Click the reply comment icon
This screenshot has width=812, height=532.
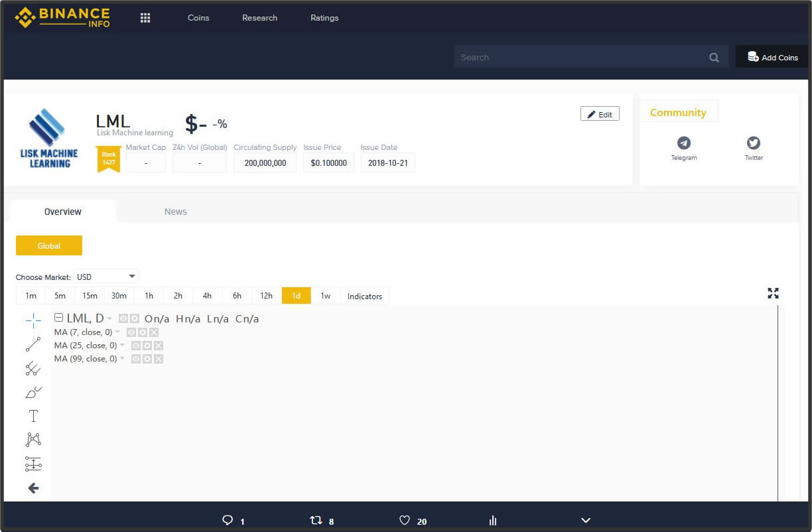coord(228,521)
